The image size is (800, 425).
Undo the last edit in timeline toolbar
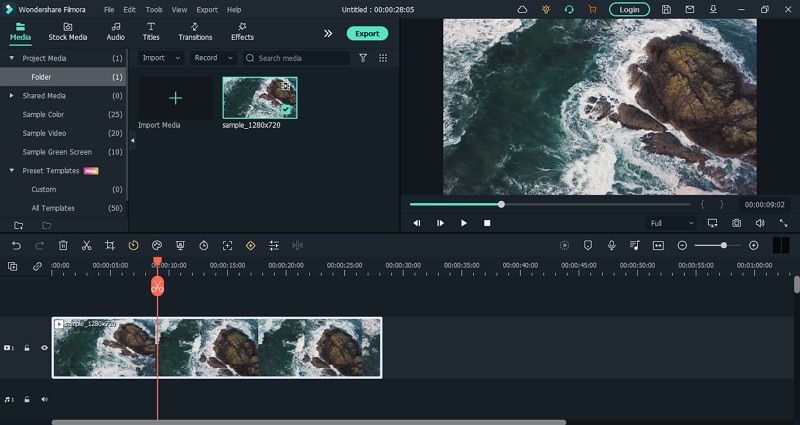click(16, 246)
